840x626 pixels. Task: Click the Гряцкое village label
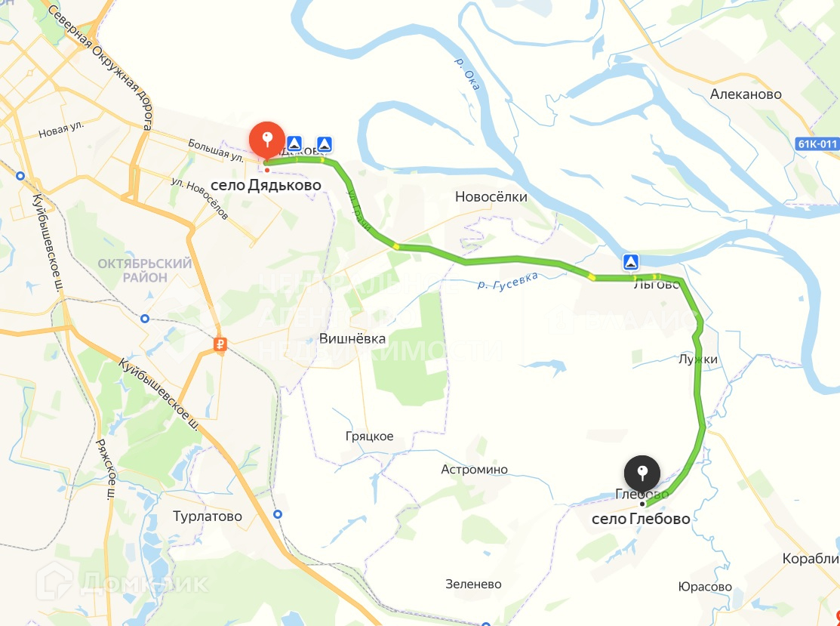click(x=369, y=436)
